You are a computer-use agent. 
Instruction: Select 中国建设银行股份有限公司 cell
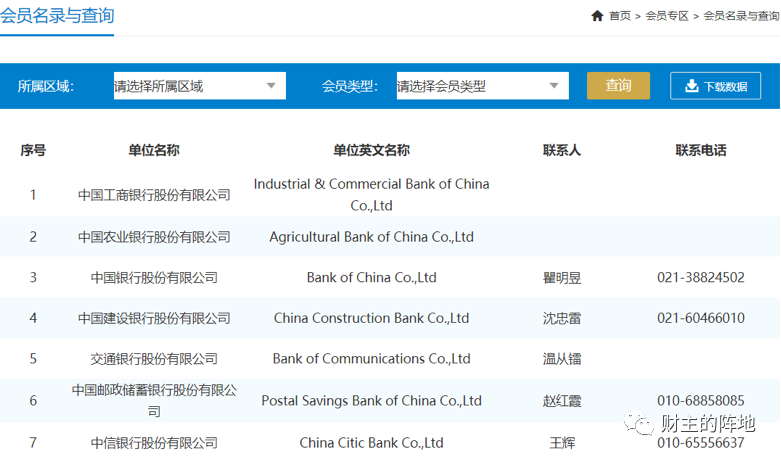pos(154,318)
